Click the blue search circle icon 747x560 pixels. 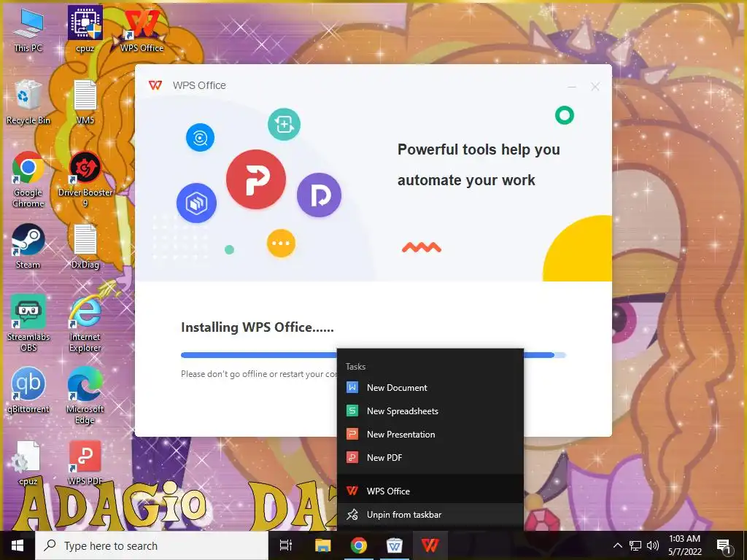click(200, 138)
